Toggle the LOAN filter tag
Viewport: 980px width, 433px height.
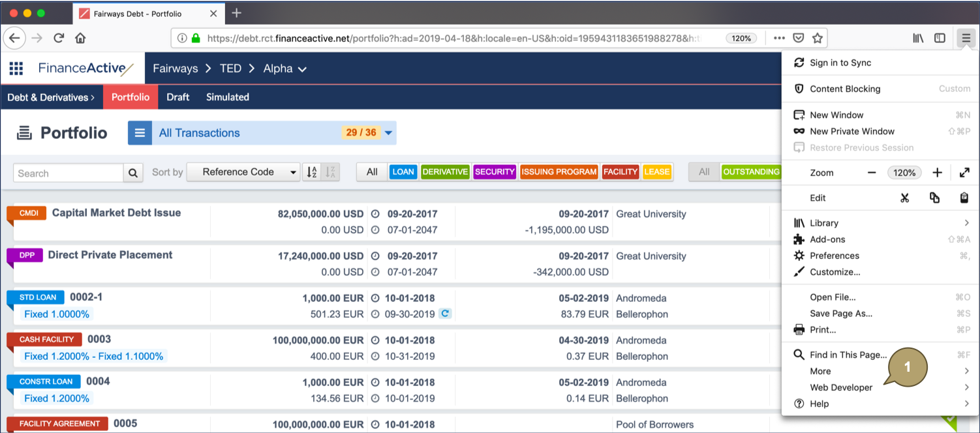(x=403, y=172)
